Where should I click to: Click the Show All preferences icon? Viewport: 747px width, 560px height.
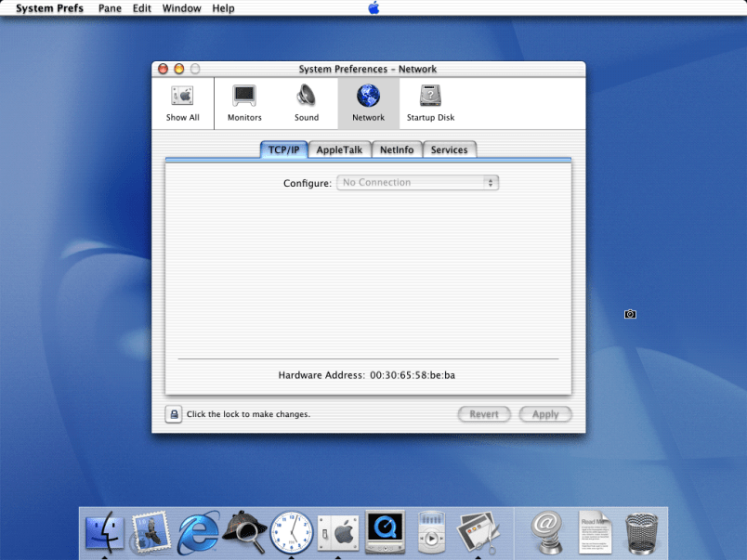[x=182, y=102]
